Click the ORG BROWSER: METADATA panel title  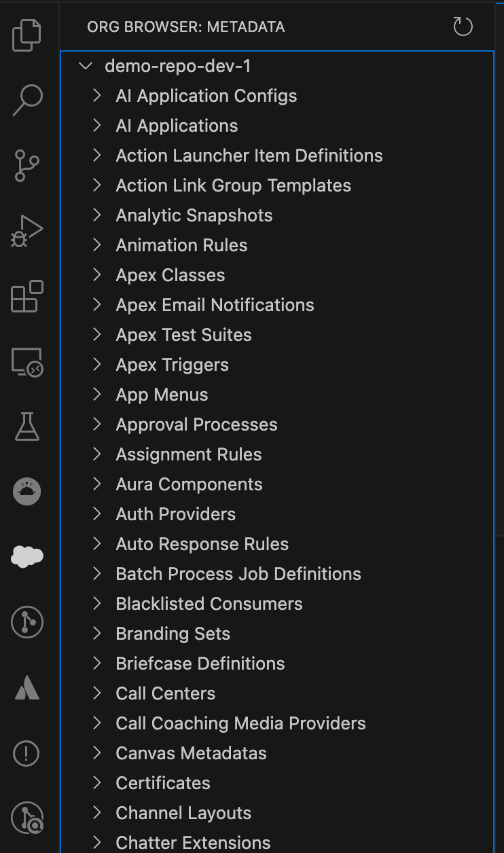(186, 27)
